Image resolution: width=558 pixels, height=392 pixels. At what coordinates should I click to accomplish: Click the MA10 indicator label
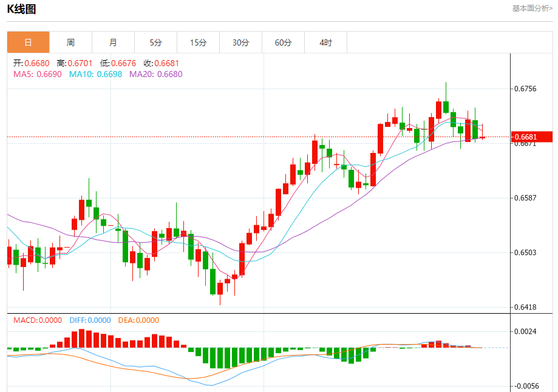pyautogui.click(x=95, y=74)
